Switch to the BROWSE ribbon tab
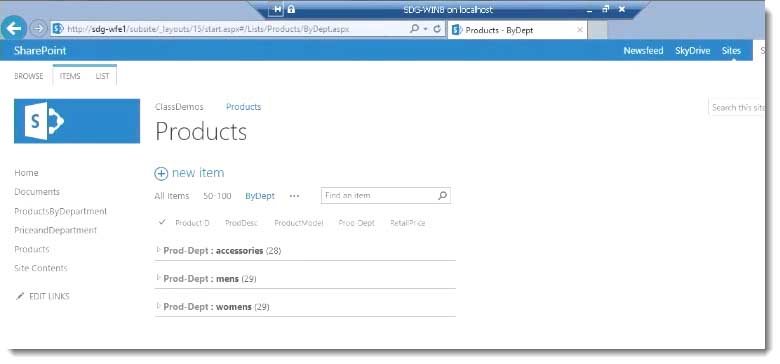The width and height of the screenshot is (780, 364). (28, 76)
